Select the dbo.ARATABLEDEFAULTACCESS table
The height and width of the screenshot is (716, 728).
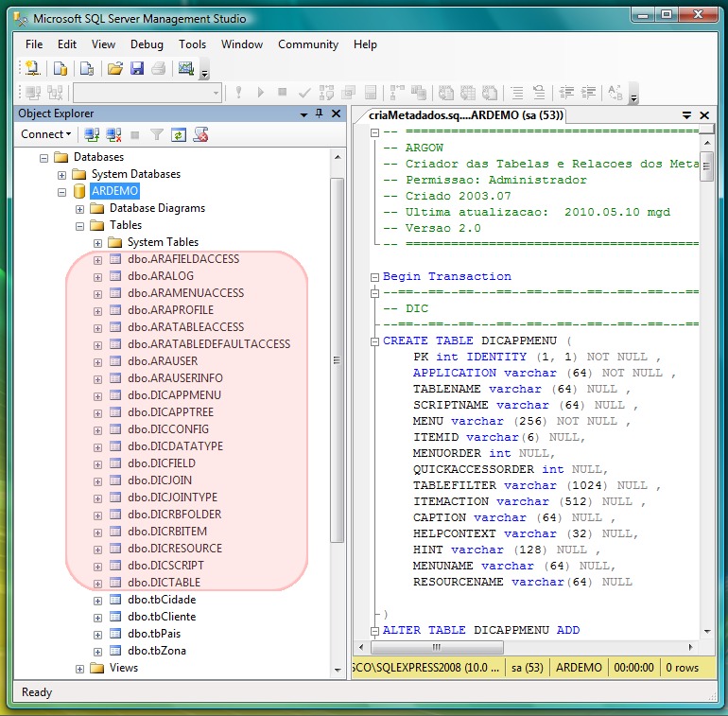(x=209, y=344)
